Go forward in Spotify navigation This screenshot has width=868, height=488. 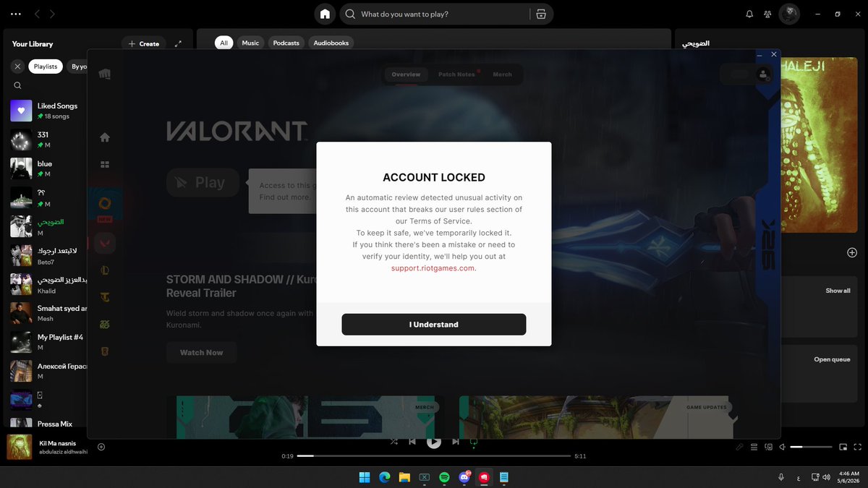coord(52,14)
